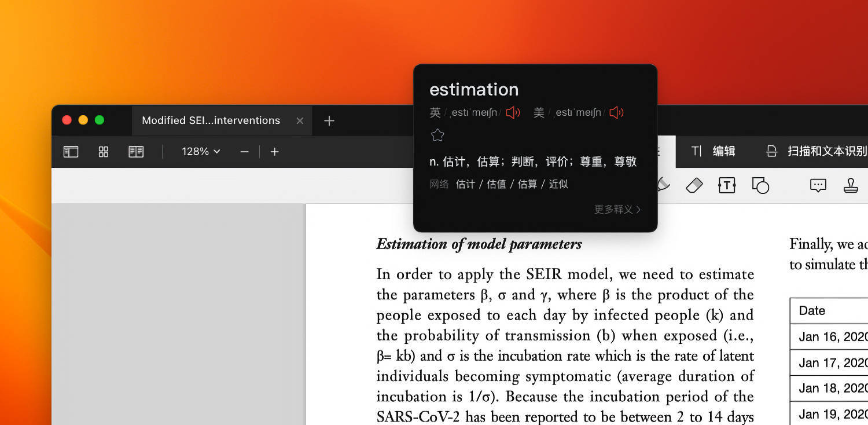Click the Jan 16, 2020 table cell
The height and width of the screenshot is (425, 868).
point(829,336)
